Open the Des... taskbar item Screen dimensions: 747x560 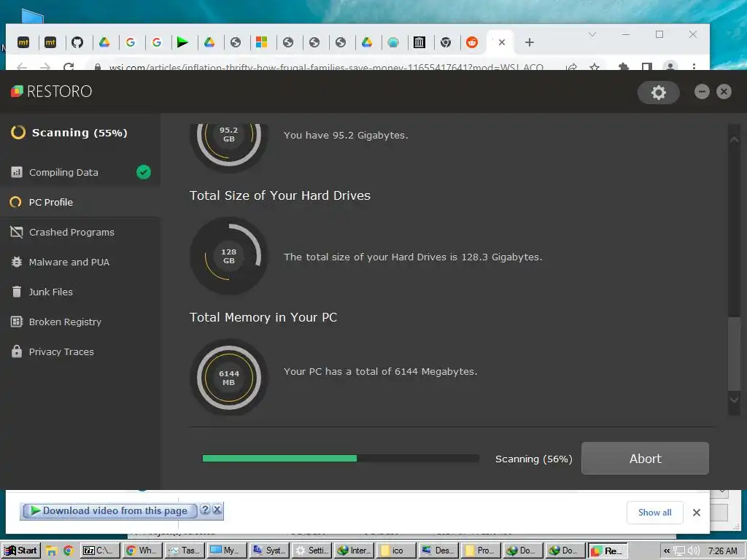[x=438, y=551]
